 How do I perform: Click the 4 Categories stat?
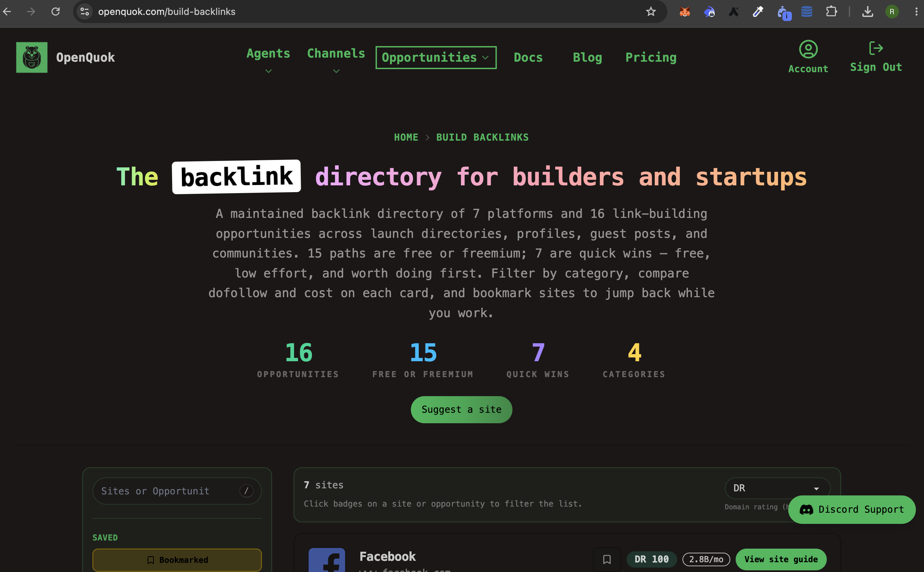[634, 360]
